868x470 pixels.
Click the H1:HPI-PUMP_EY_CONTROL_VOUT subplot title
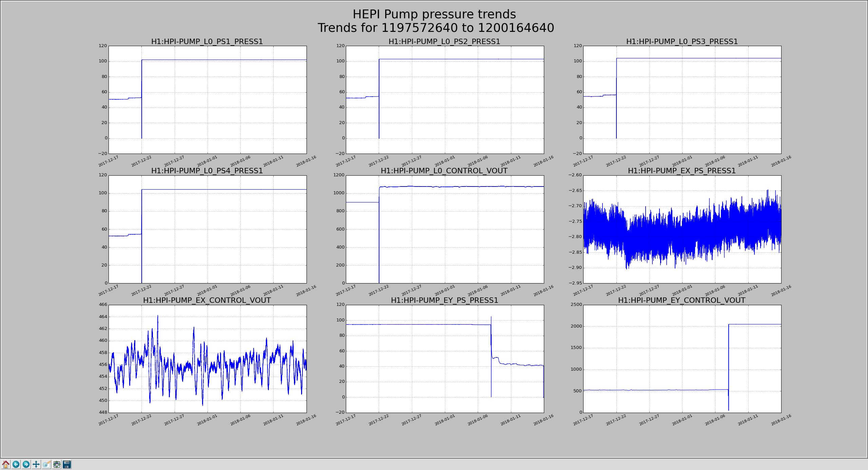tap(682, 300)
